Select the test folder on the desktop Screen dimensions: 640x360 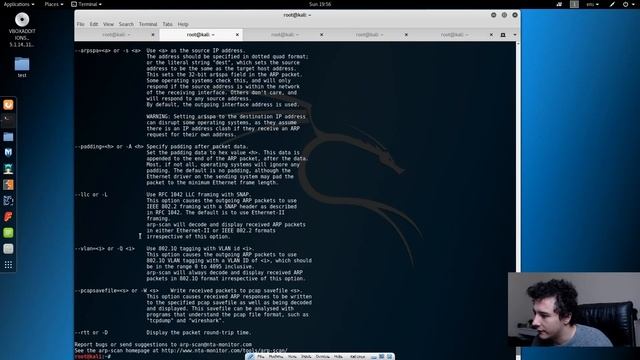22,67
